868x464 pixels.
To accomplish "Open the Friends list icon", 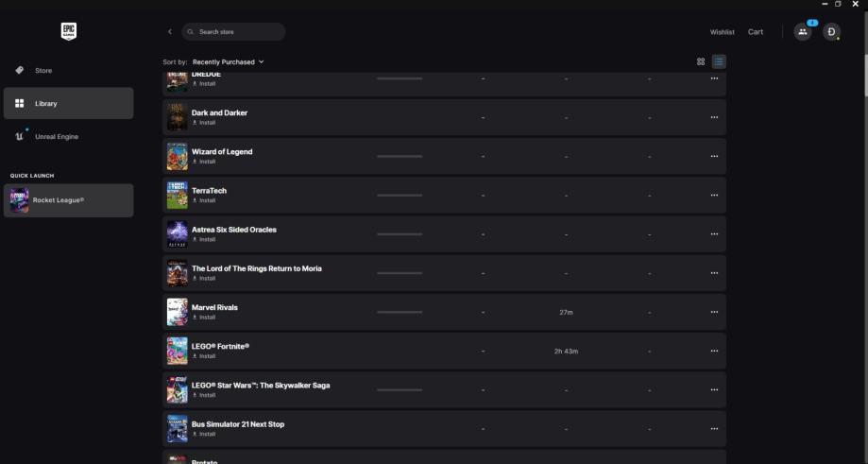I will pos(803,31).
